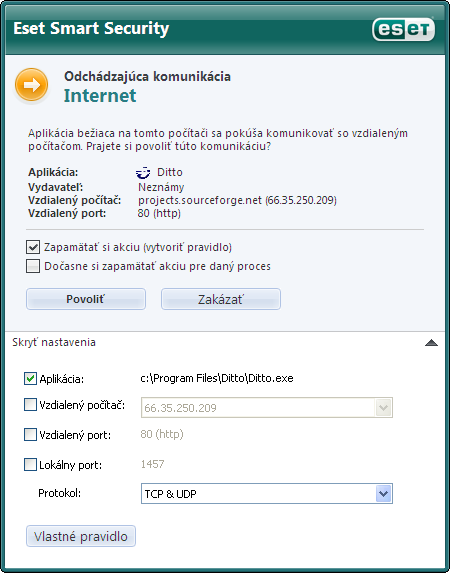Viewport: 450px width, 573px height.
Task: Tick the Vzdialený port checkbox
Action: pyautogui.click(x=30, y=435)
